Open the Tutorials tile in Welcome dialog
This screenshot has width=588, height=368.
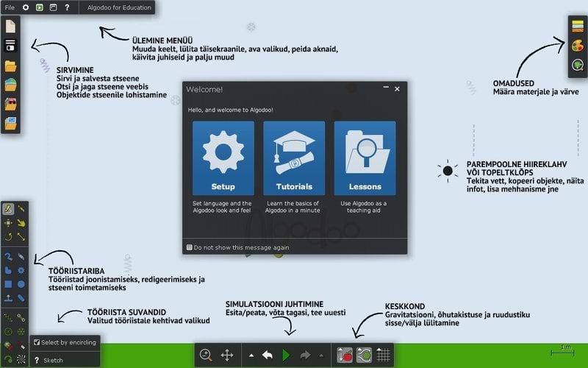pyautogui.click(x=294, y=158)
